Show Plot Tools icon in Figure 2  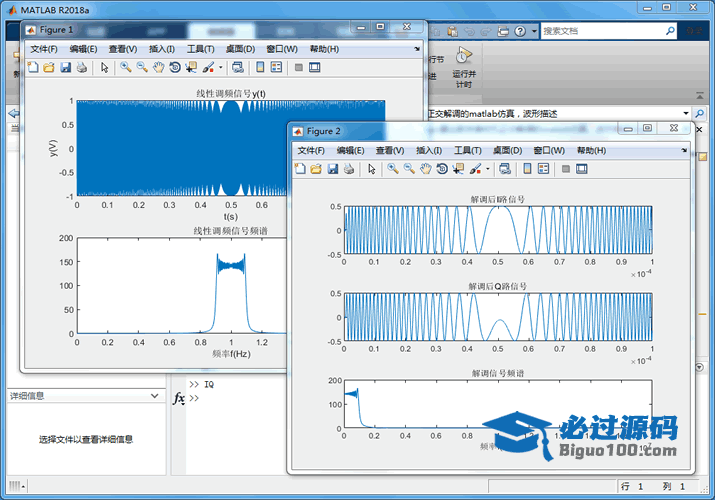(x=582, y=169)
